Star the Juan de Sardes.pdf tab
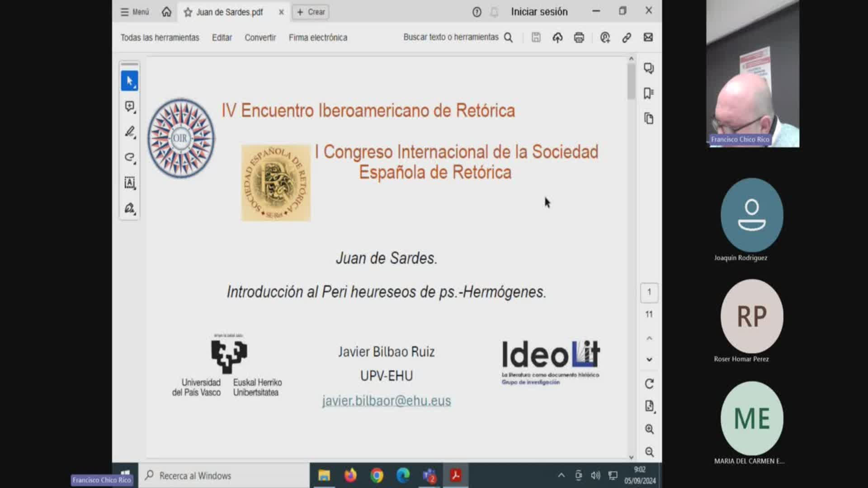 coord(188,12)
